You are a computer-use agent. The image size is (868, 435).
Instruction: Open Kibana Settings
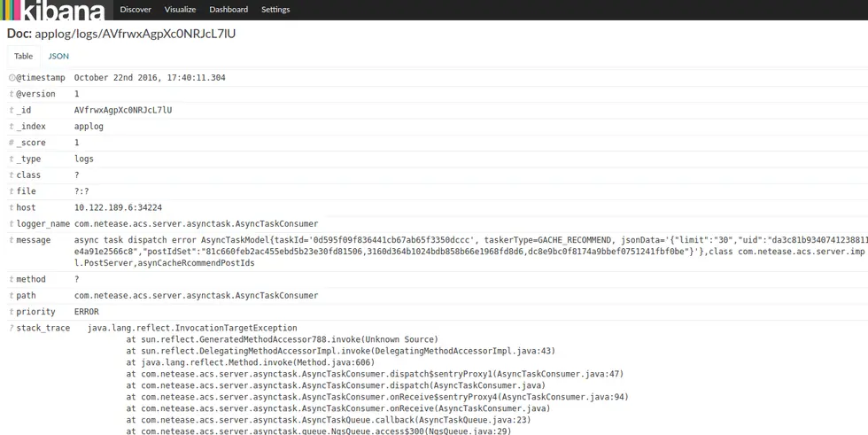(x=275, y=10)
